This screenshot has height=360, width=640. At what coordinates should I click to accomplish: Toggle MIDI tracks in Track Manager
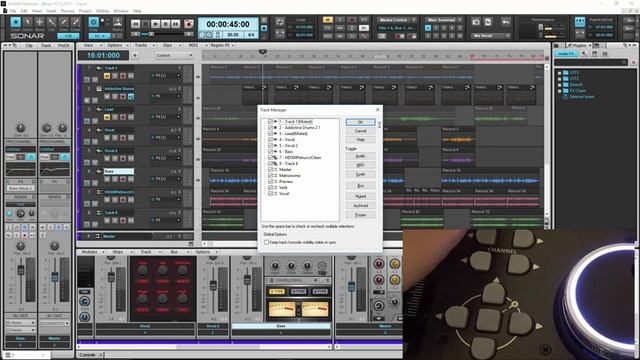tap(360, 165)
